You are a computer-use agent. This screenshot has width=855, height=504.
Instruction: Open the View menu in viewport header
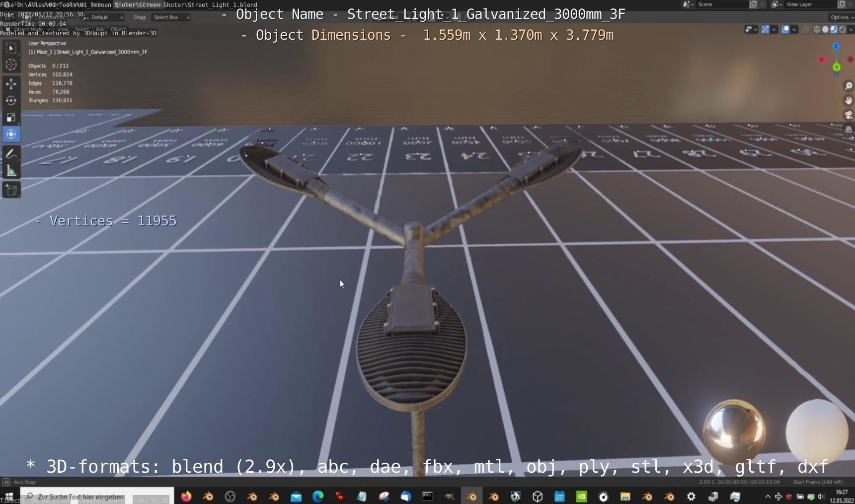point(63,30)
